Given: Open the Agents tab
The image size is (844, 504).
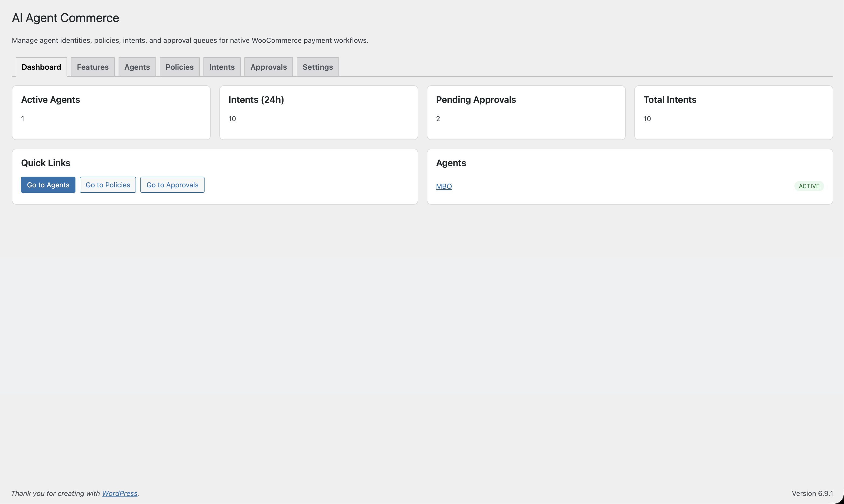Looking at the screenshot, I should pos(137,67).
